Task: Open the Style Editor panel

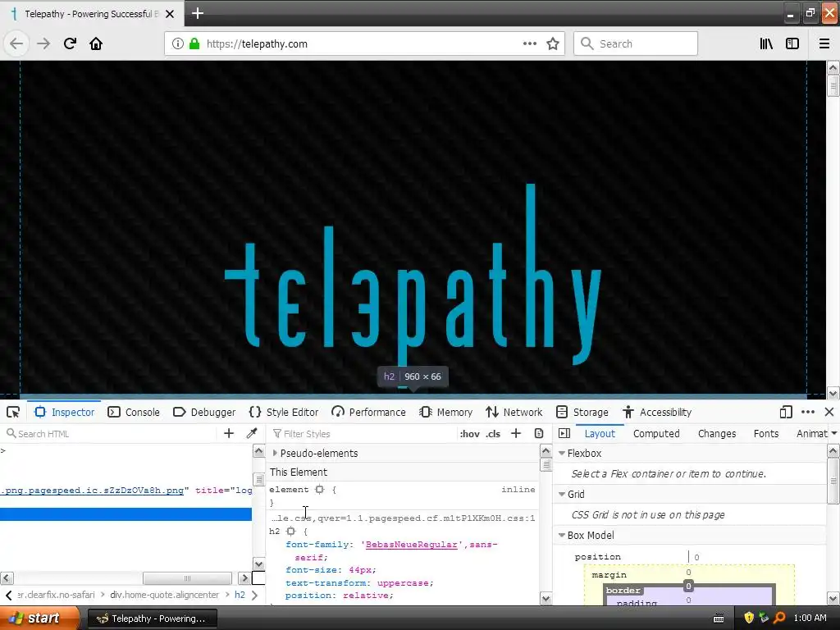Action: pyautogui.click(x=284, y=412)
